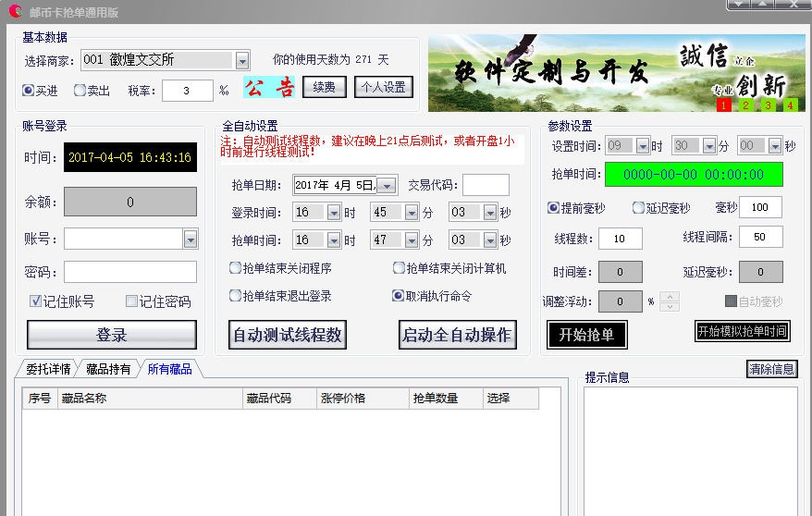Open 个人设置 personal settings
812x516 pixels.
[384, 87]
